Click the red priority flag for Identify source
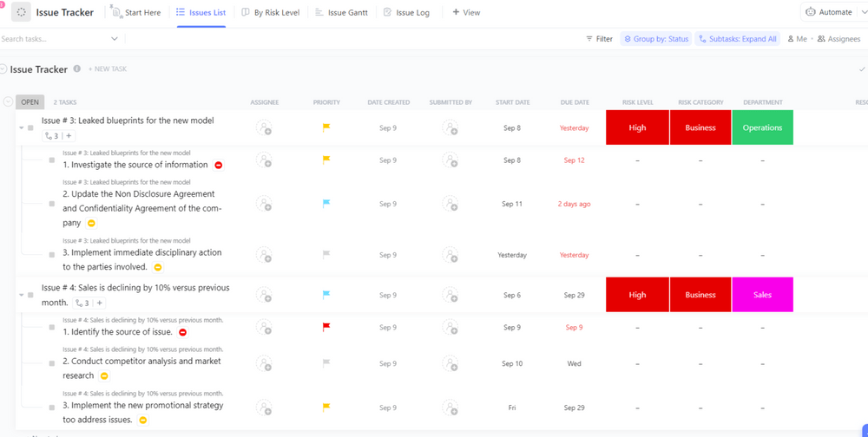 (x=326, y=328)
